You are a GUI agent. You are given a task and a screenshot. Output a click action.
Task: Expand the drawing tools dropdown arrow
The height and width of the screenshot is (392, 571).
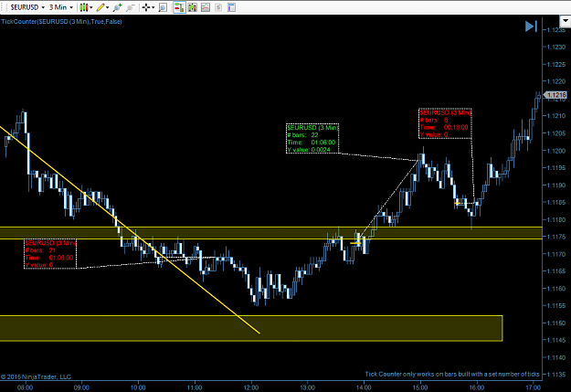click(108, 7)
